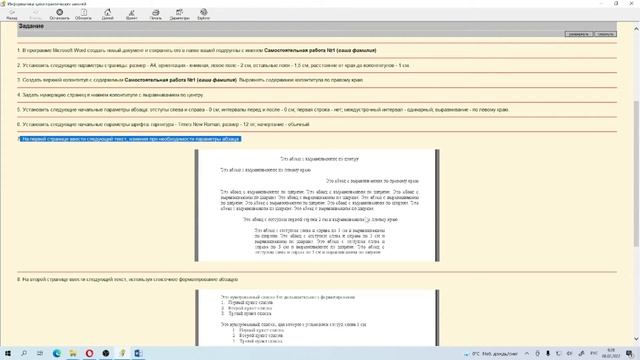Click the vertical scrollbar thumb
Viewport: 640px width, 360px height.
pos(636,173)
